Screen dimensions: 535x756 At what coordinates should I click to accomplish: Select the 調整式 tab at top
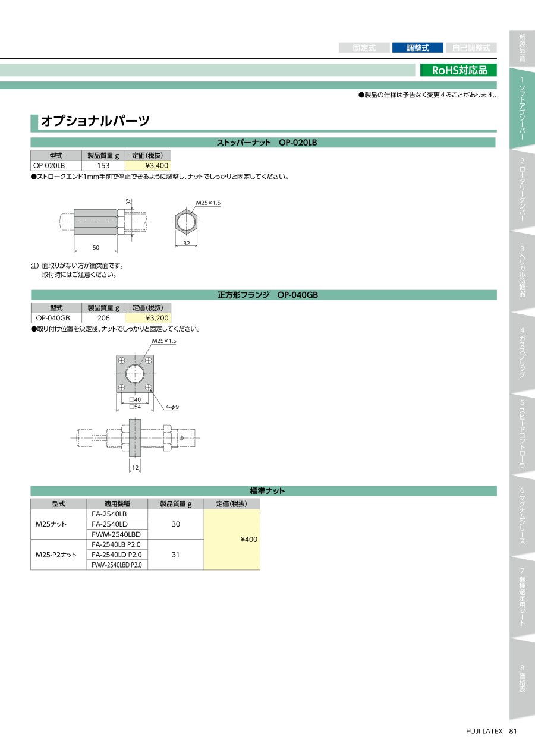[x=417, y=48]
